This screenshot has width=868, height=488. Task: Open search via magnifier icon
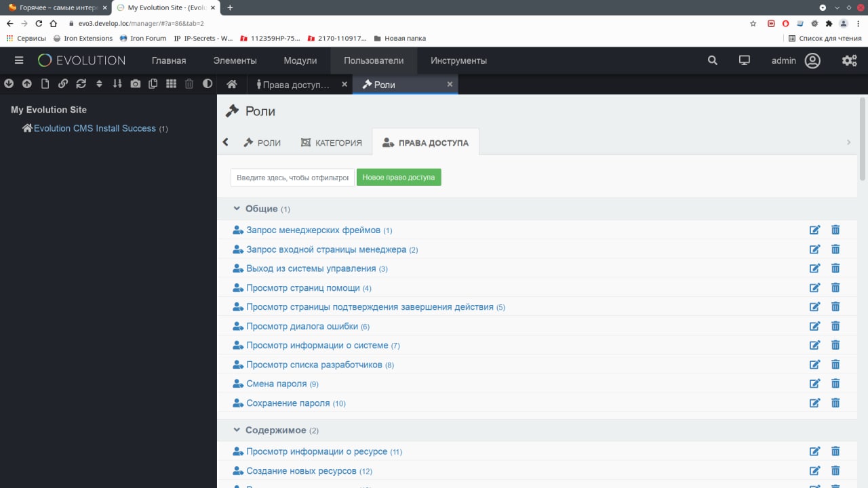point(713,60)
